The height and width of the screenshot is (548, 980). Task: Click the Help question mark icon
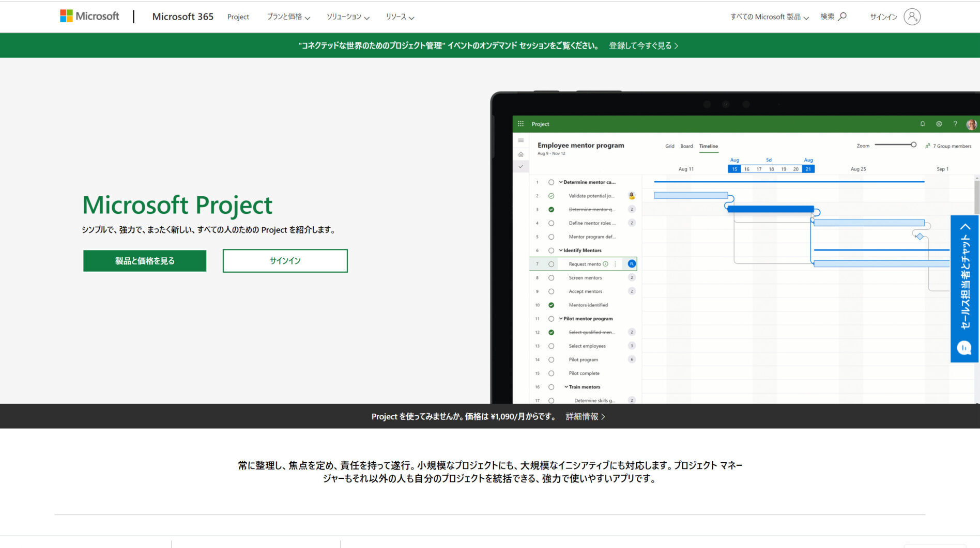(x=955, y=124)
